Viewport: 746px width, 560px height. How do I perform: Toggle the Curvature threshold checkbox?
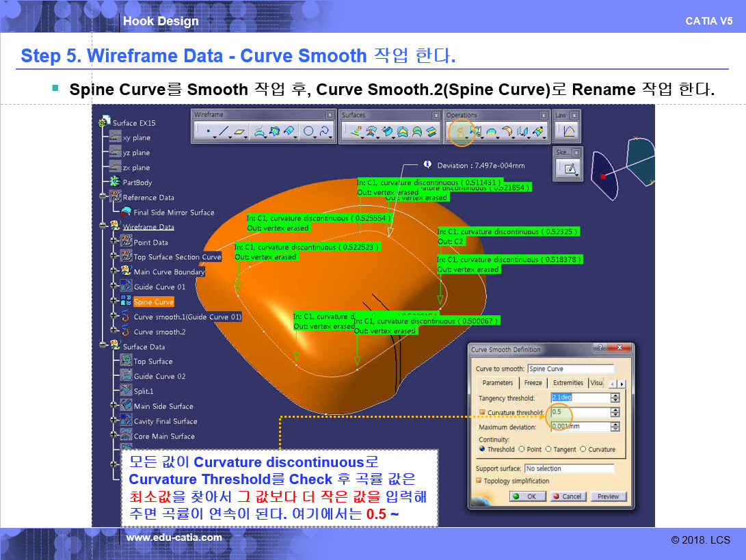click(x=482, y=412)
